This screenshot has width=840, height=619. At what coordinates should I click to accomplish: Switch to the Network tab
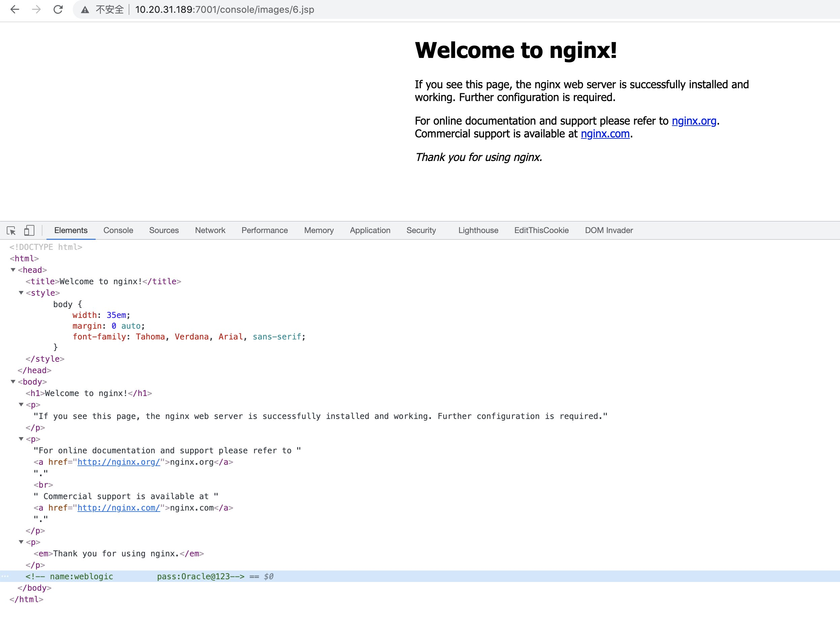coord(210,230)
